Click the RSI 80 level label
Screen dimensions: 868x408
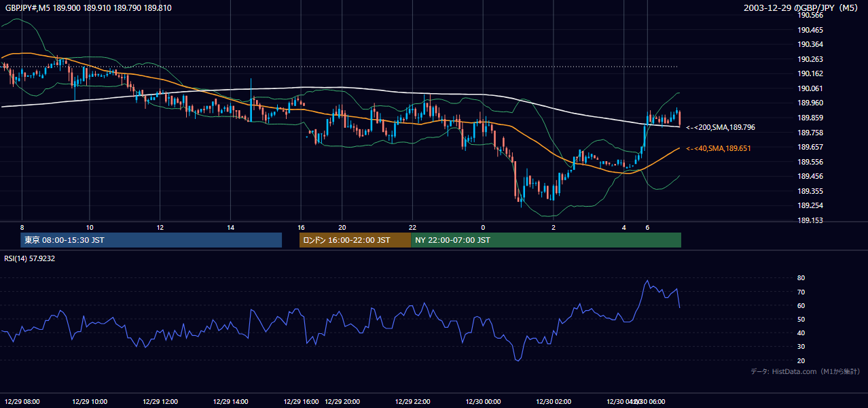801,278
